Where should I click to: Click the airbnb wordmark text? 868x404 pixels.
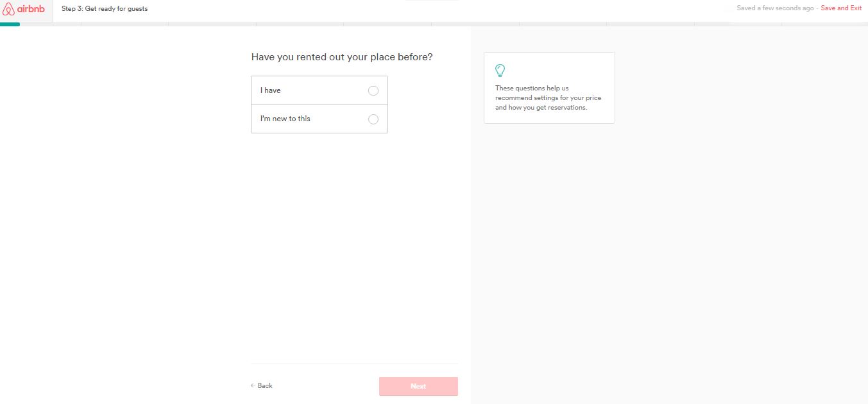[31, 8]
